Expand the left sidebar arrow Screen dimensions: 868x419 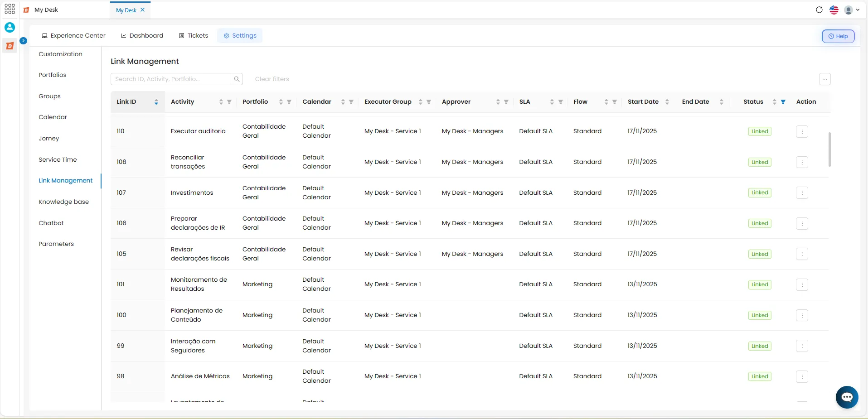23,41
